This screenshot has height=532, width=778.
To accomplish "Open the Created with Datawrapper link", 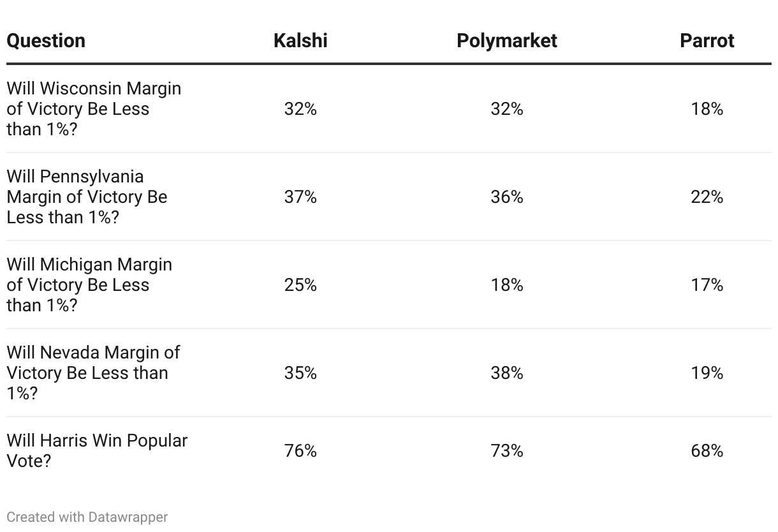I will 87,517.
